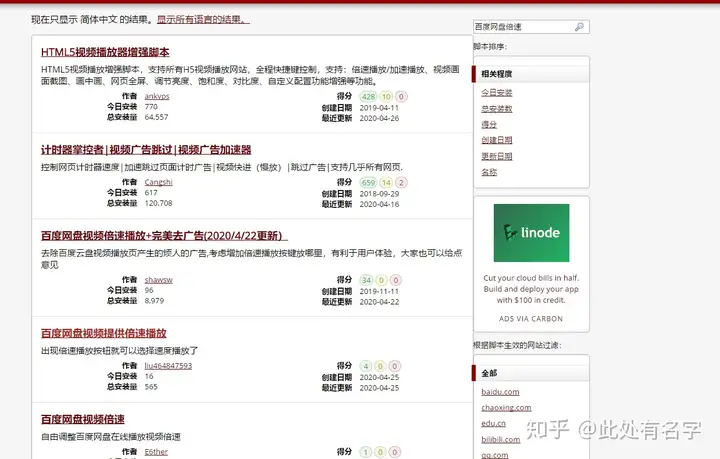Click the search magnifier icon
The height and width of the screenshot is (459, 720).
(579, 27)
